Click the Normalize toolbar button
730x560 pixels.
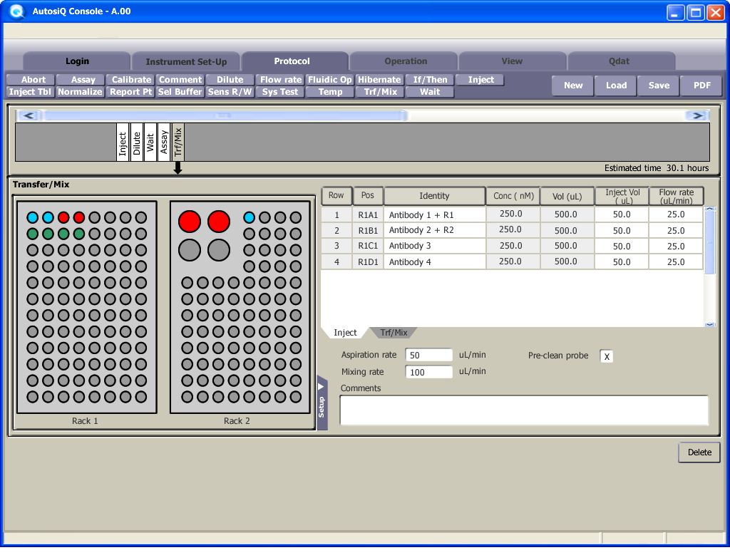(80, 92)
